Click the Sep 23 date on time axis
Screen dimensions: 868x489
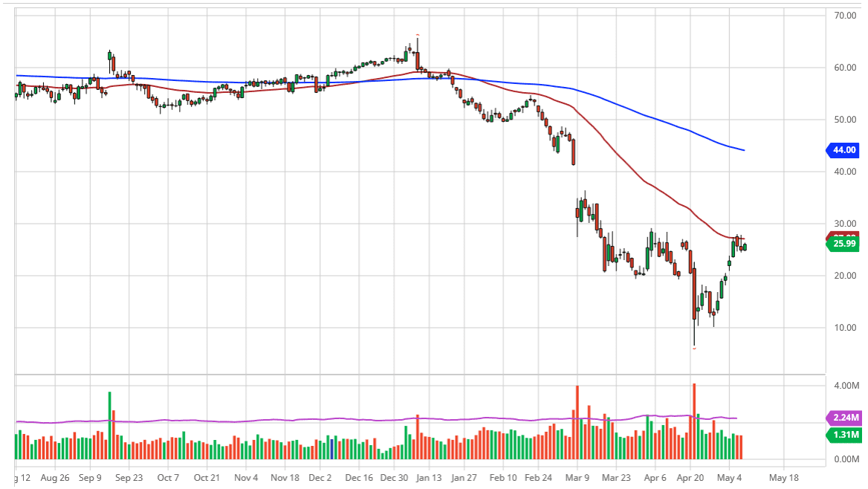(129, 478)
